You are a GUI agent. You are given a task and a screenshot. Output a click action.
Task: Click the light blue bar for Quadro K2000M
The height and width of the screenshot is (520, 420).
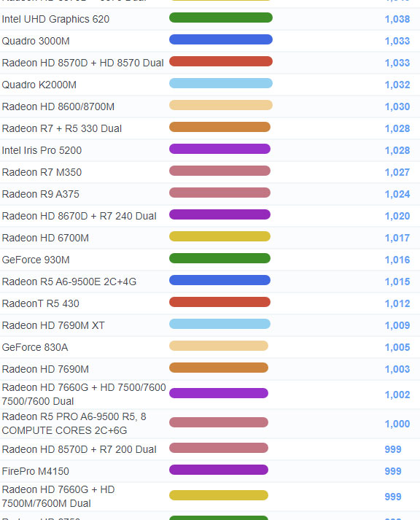221,83
